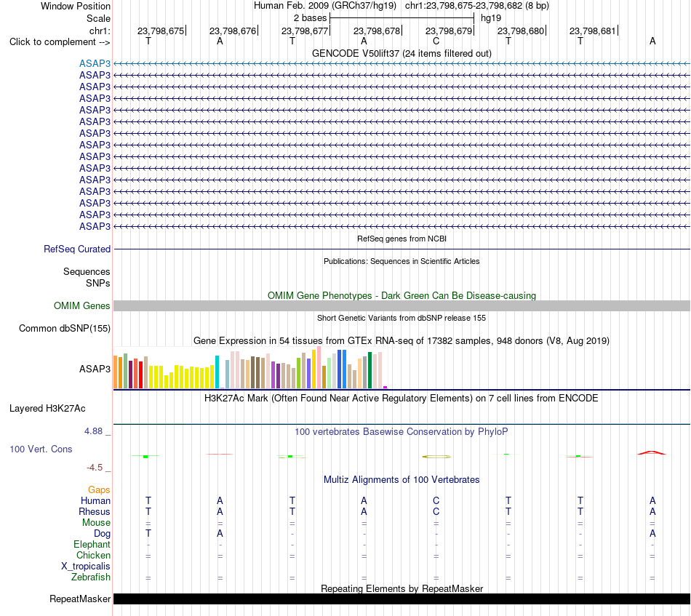Click the Sequences SNPs track label
Viewport: 691px width, 616px height.
click(x=87, y=277)
